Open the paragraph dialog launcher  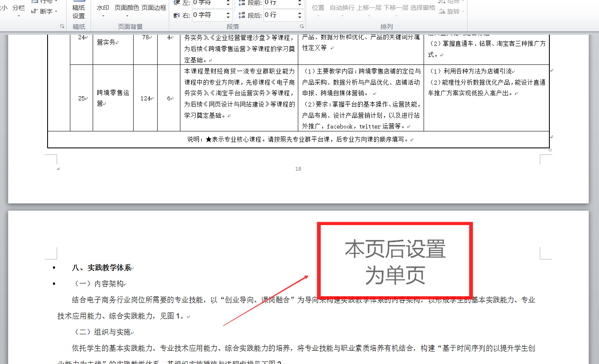point(302,26)
